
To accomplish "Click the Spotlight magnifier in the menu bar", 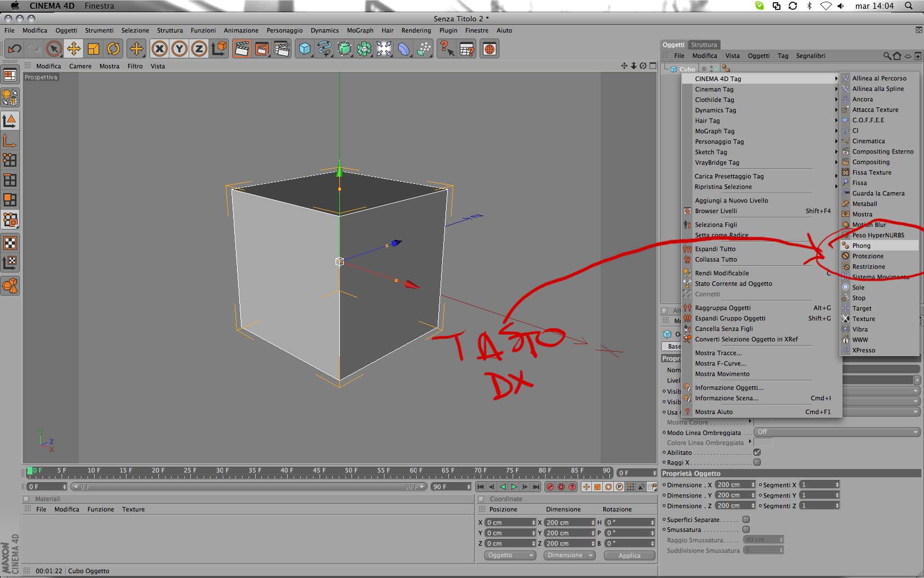I will (909, 6).
